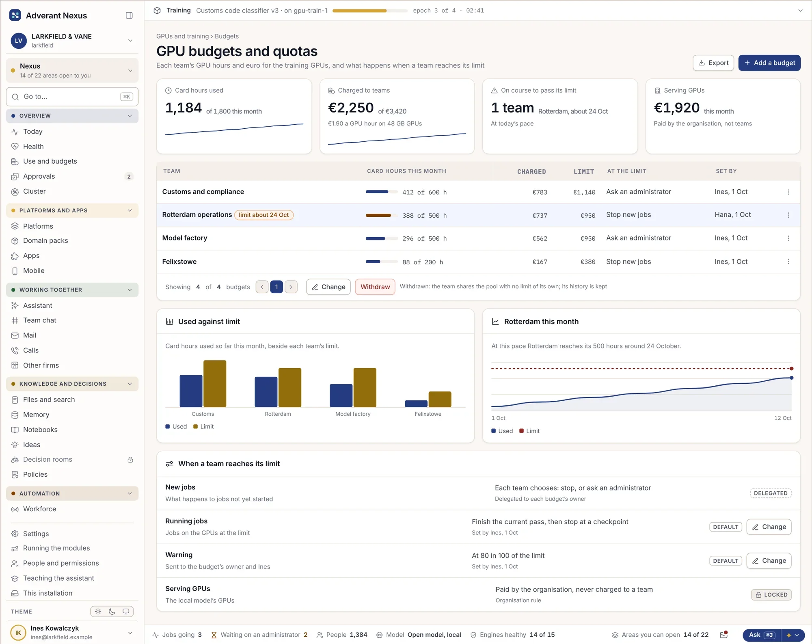Viewport: 812px width, 644px height.
Task: Switch to dark theme
Action: click(x=112, y=612)
